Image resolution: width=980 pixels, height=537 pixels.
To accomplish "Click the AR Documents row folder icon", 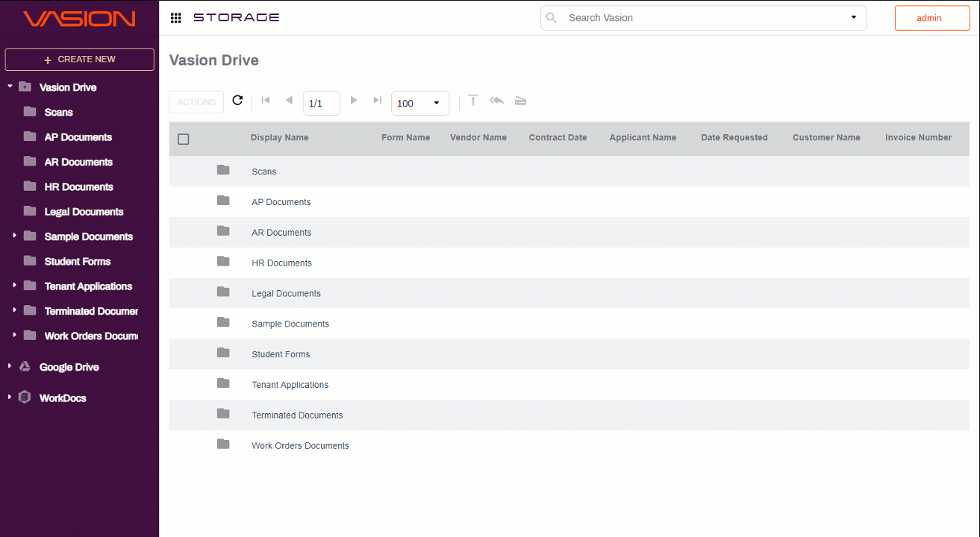I will [223, 231].
